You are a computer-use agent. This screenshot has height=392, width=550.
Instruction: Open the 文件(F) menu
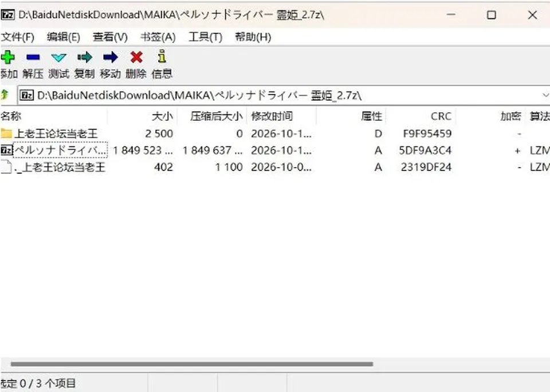(17, 37)
